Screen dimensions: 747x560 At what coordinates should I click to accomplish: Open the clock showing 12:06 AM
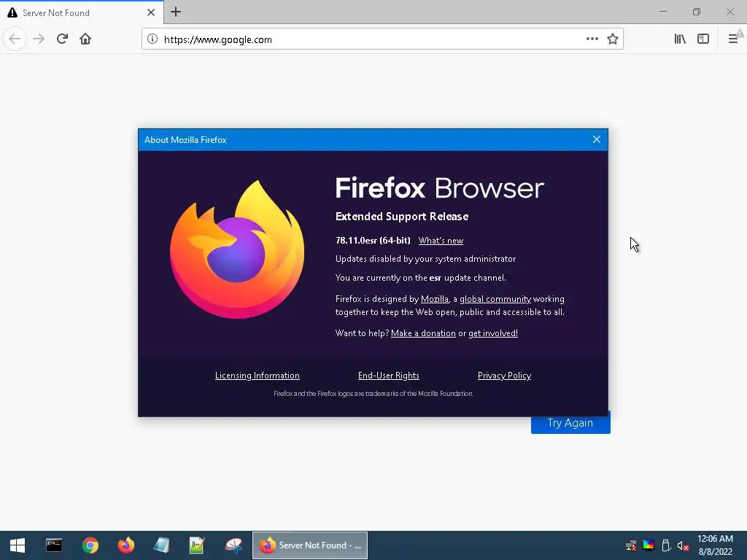pyautogui.click(x=715, y=545)
